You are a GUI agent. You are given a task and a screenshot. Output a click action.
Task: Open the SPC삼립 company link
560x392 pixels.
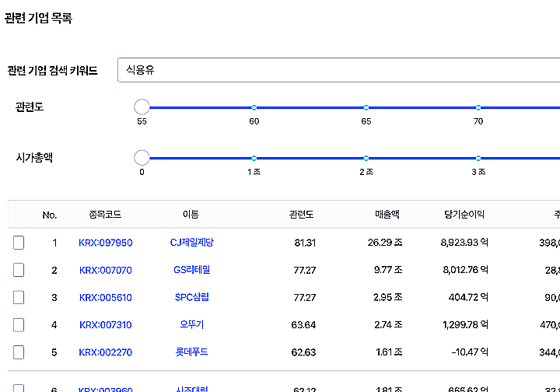(192, 297)
